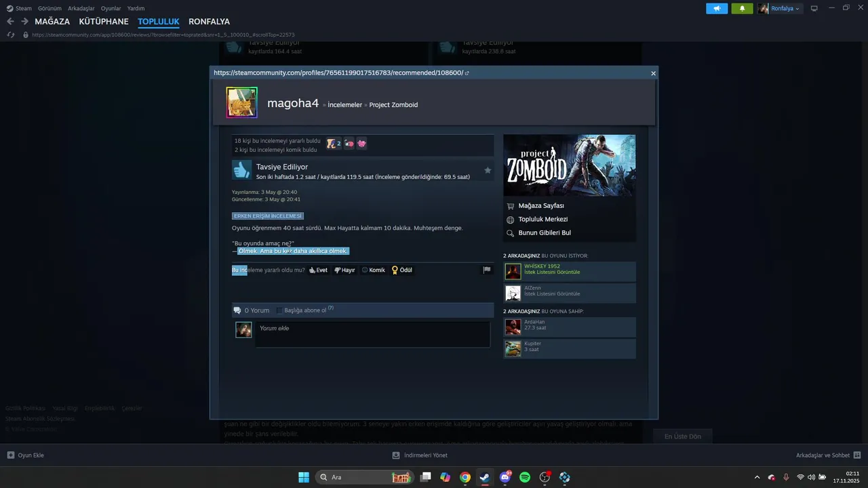Reload the page with refresh icon
868x488 pixels.
click(x=11, y=35)
